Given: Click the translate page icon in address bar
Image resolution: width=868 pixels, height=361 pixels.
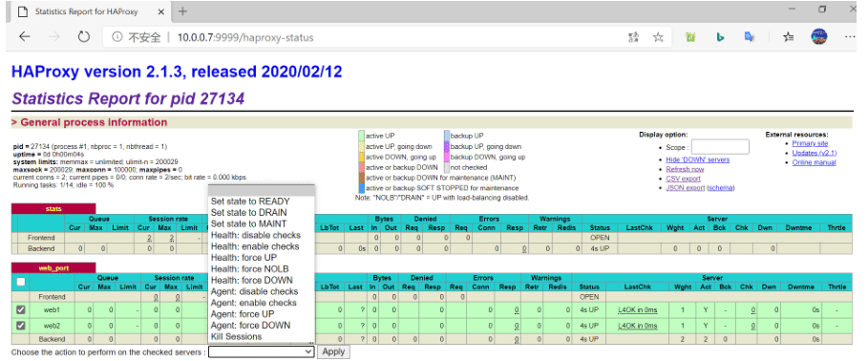Looking at the screenshot, I should click(634, 37).
